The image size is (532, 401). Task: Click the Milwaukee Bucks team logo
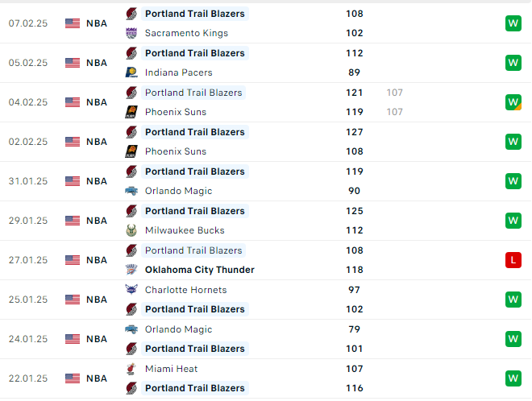point(131,230)
